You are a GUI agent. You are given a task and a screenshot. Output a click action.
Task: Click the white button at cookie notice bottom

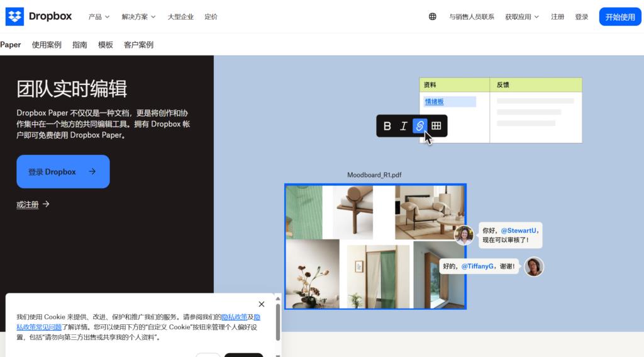(208, 354)
